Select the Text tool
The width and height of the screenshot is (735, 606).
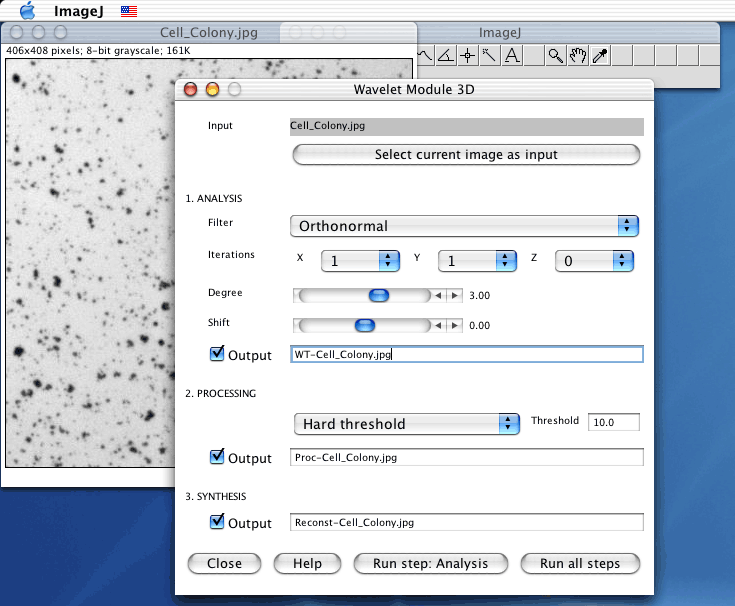[512, 56]
